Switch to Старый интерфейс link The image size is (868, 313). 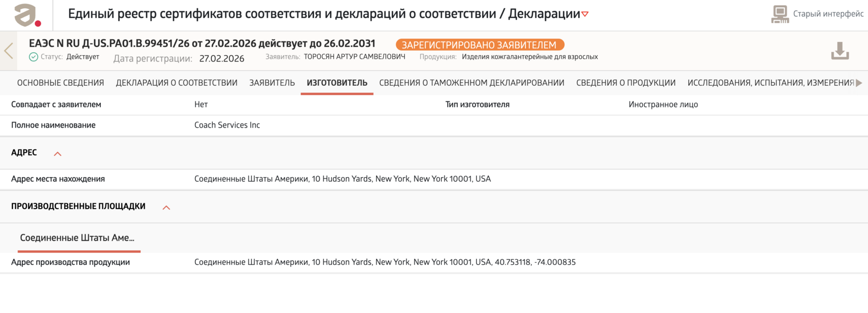(828, 14)
